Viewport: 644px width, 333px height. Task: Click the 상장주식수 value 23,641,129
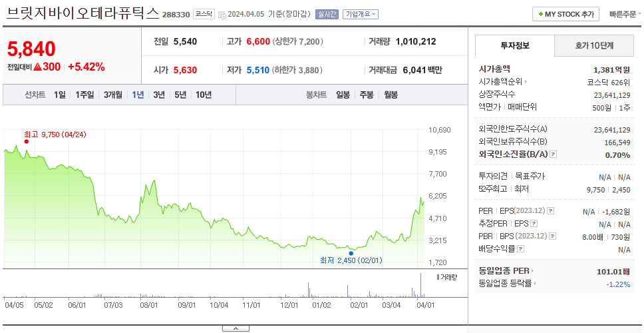point(612,95)
